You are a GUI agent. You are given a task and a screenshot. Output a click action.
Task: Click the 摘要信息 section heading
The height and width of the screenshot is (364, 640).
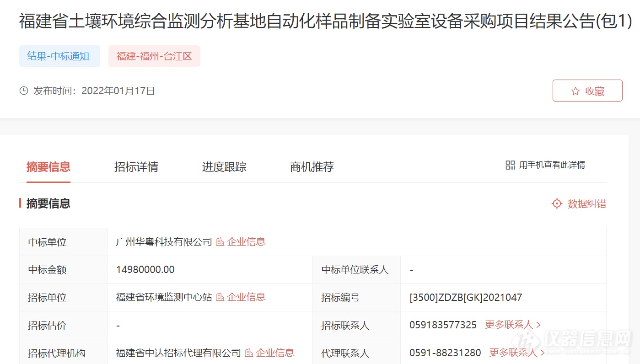click(48, 203)
